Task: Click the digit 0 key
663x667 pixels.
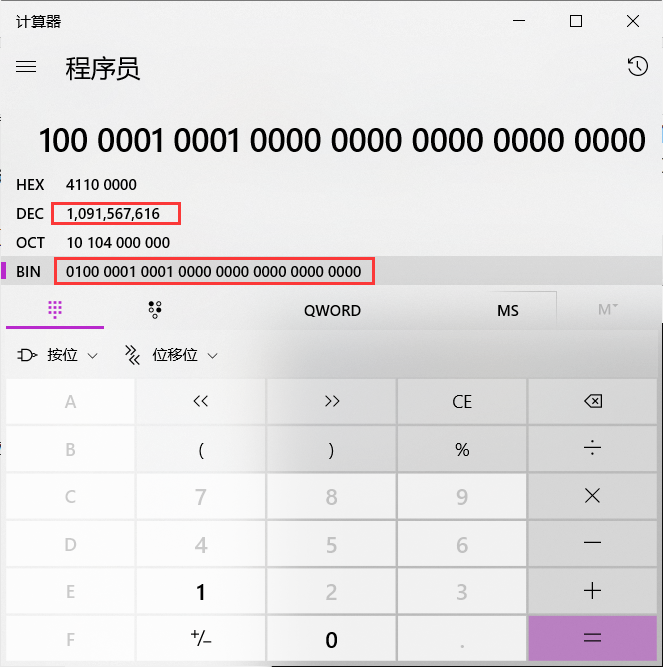Action: [332, 638]
